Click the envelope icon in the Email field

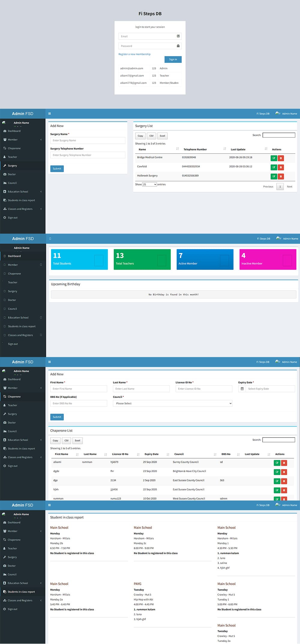coord(178,36)
